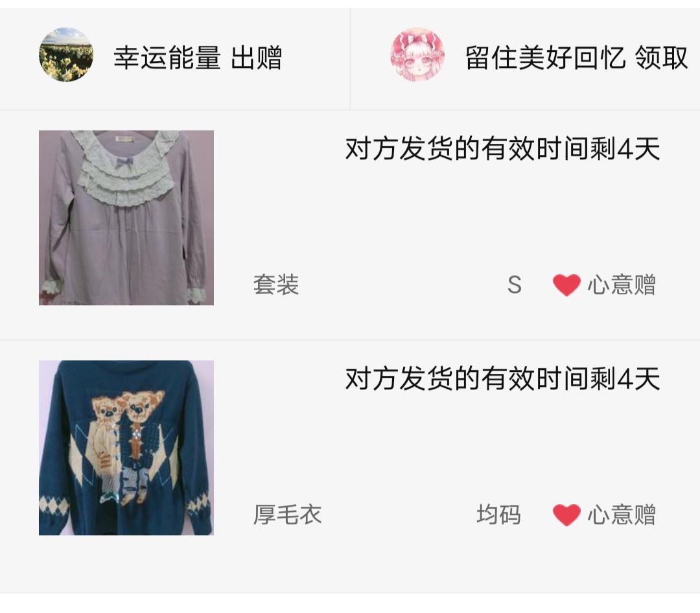Tap the 出赠 giver header panel
This screenshot has height=613, width=700.
pos(175,58)
